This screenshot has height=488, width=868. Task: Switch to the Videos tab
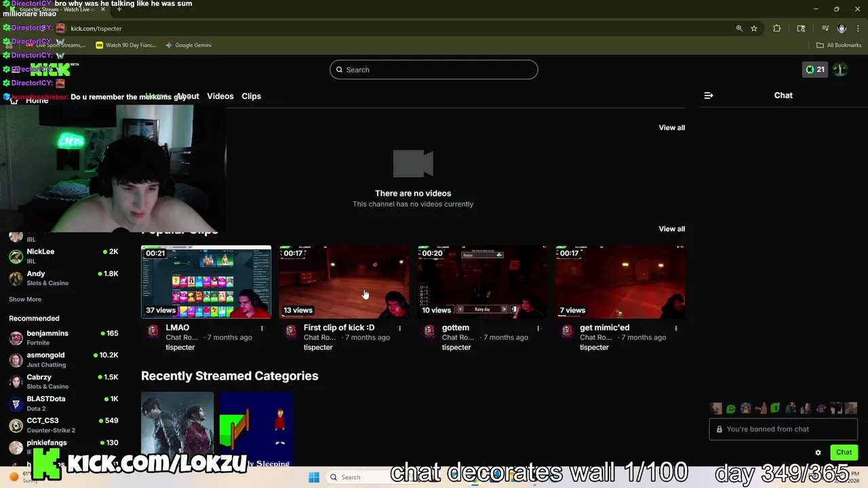(x=220, y=96)
